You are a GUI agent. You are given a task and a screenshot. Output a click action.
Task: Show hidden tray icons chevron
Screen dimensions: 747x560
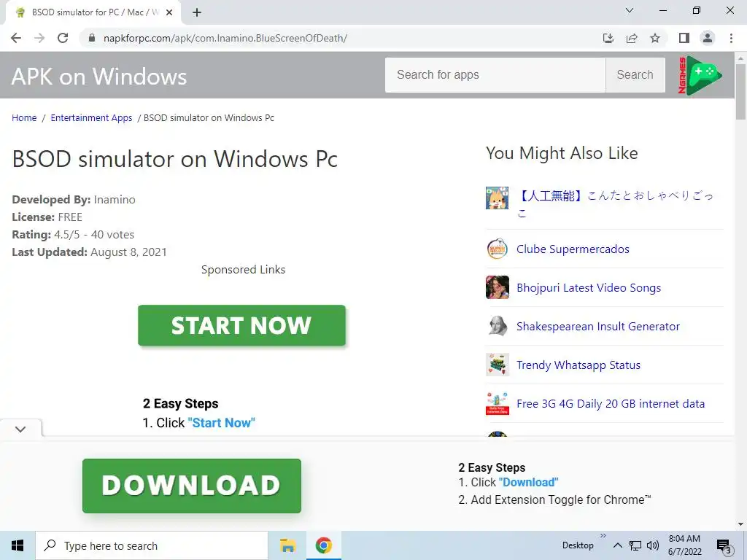[x=617, y=545]
